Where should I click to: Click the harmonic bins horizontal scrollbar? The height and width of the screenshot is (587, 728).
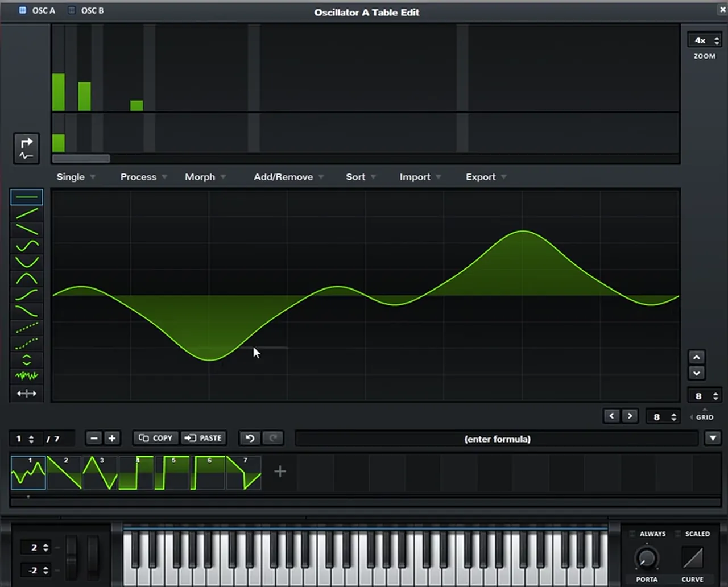81,159
